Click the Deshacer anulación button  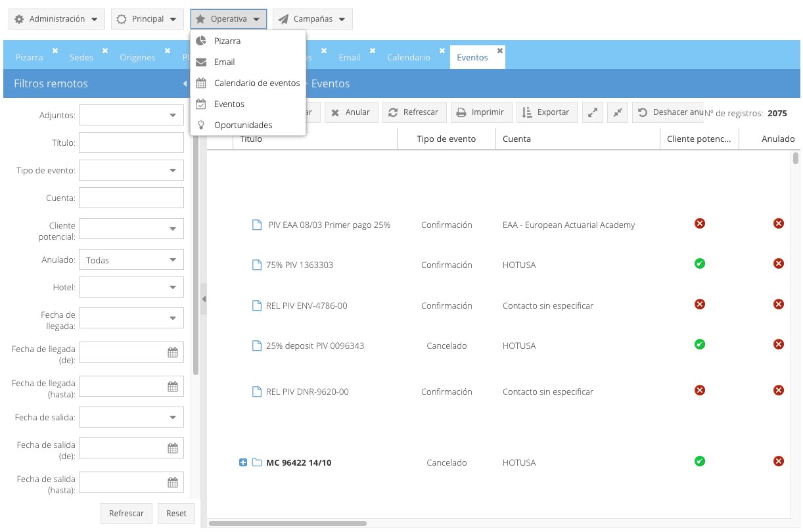668,112
